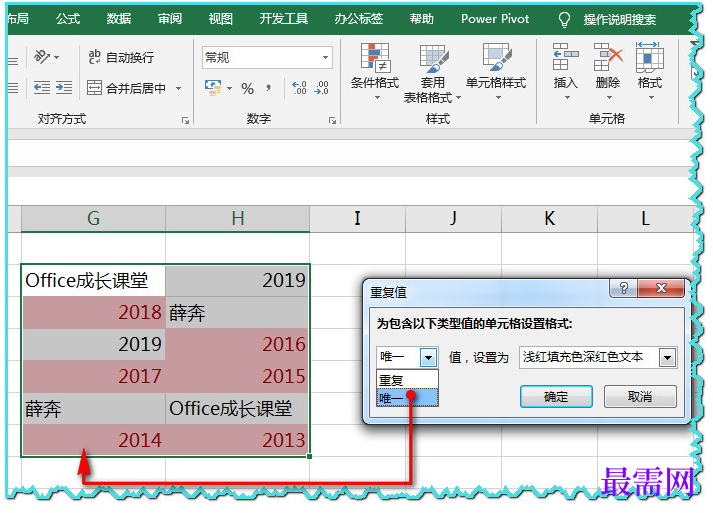Select column H cell containing 2019

[x=237, y=281]
